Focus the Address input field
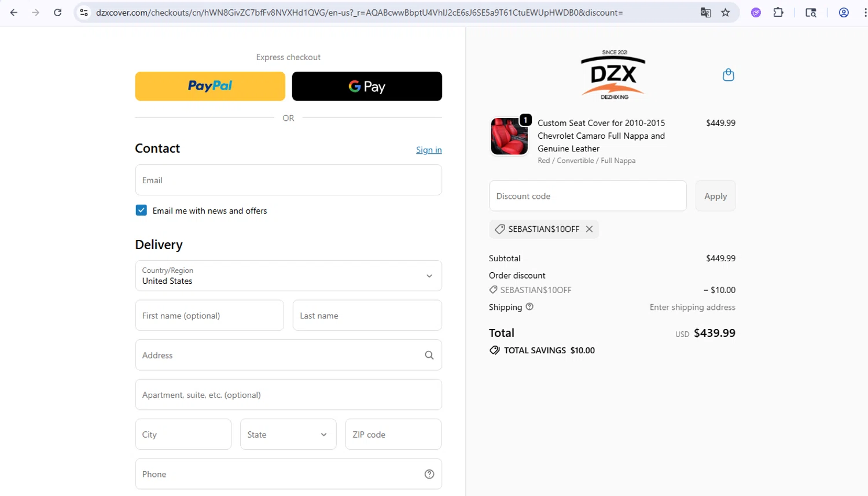This screenshot has width=868, height=496. point(289,355)
